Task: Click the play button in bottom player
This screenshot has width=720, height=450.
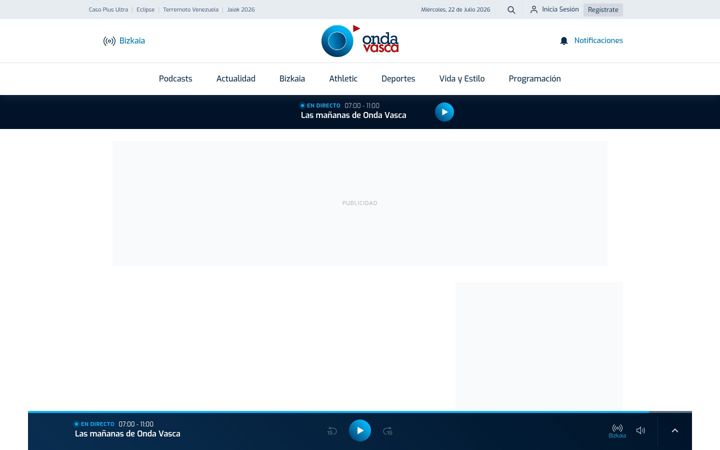Action: (360, 430)
